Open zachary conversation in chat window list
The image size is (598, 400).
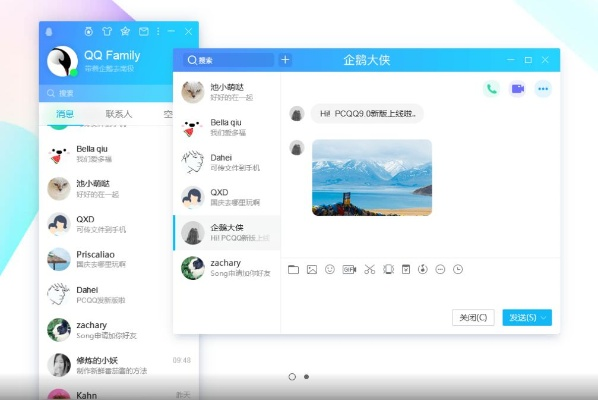tap(227, 268)
